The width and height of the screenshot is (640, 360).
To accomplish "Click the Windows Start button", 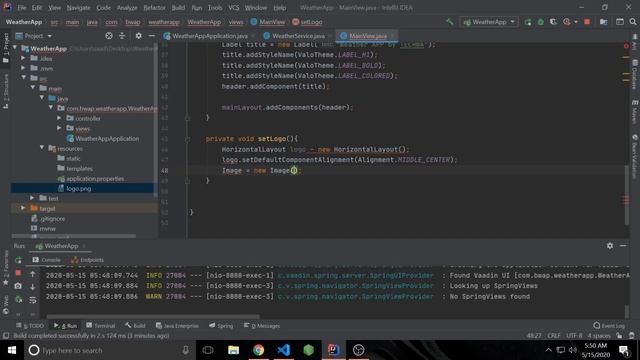I will [12, 350].
